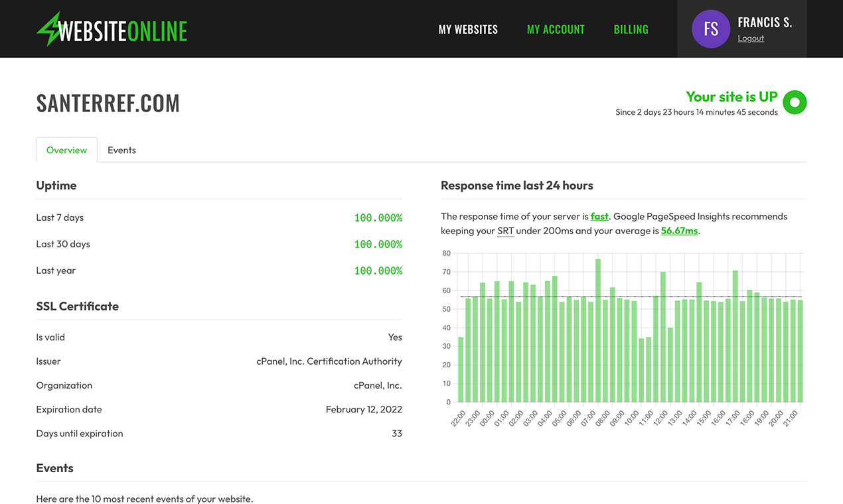Click the Events section heading at bottom
Screen dimensions: 843x504
pyautogui.click(x=55, y=468)
